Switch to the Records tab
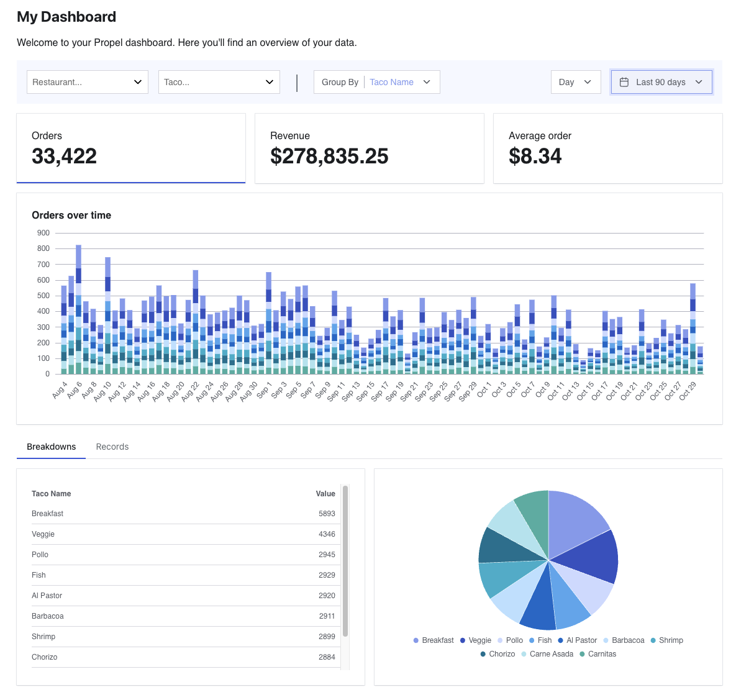The height and width of the screenshot is (700, 736). (112, 447)
